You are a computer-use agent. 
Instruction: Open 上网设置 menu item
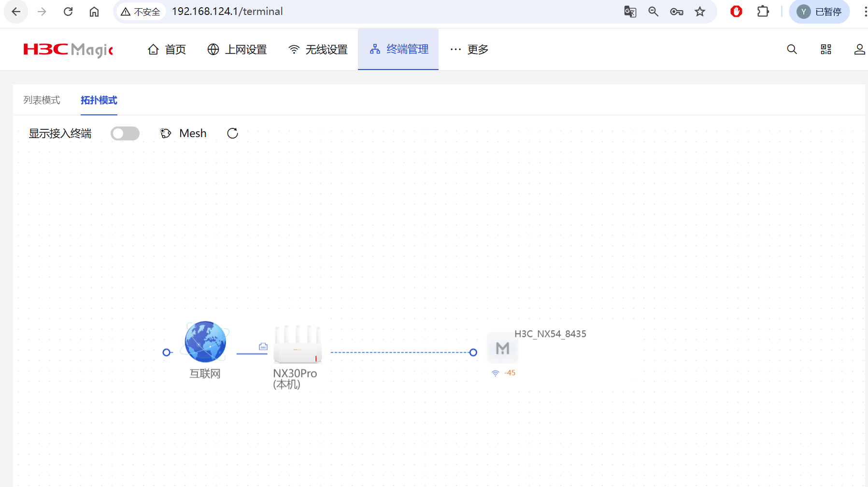pos(237,50)
